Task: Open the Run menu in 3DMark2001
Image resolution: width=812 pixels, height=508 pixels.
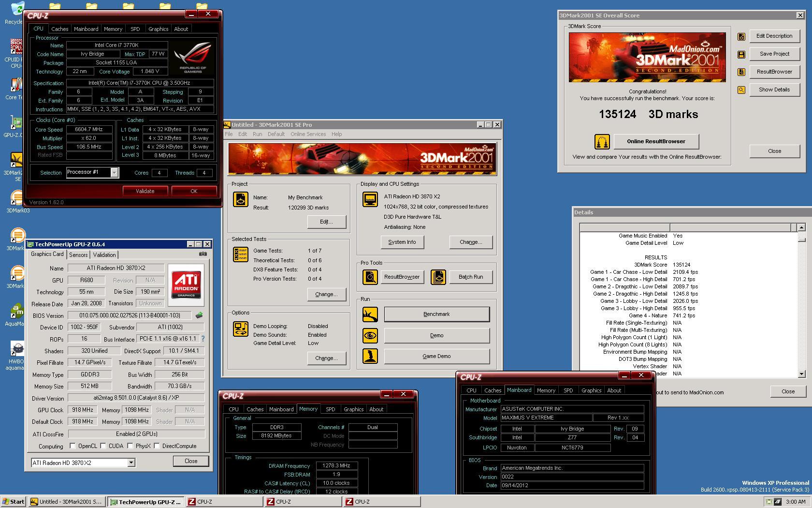Action: 257,134
